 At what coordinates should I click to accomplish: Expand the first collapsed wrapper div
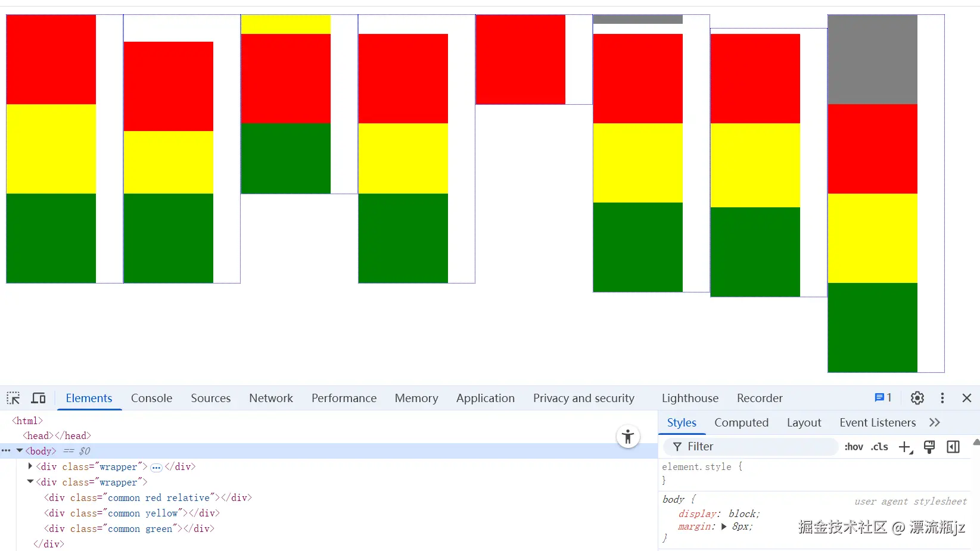click(30, 466)
